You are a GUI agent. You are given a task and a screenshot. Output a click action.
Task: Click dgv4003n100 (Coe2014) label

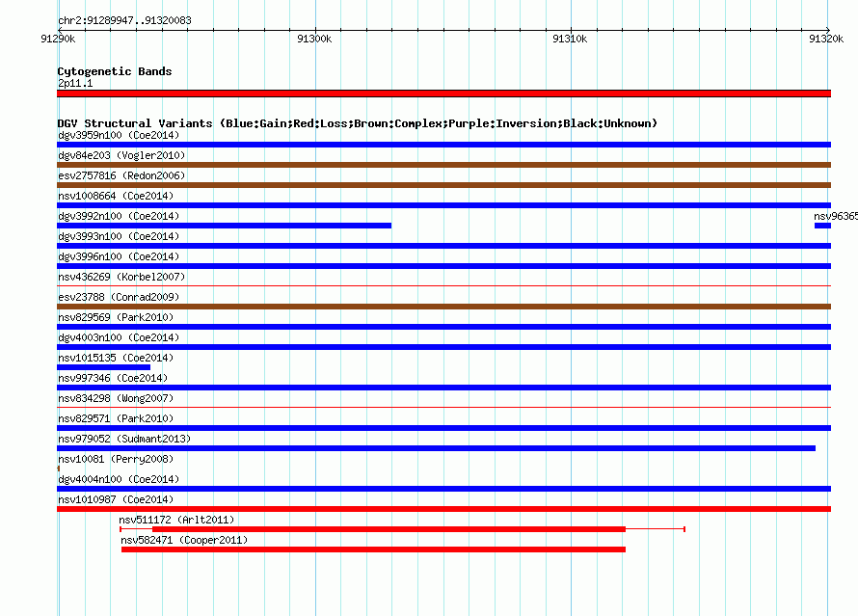coord(119,337)
